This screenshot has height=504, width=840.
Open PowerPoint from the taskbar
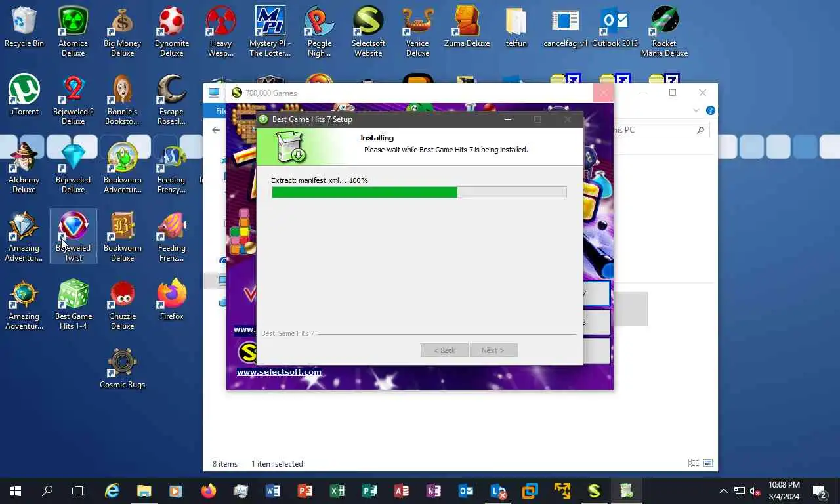tap(305, 491)
